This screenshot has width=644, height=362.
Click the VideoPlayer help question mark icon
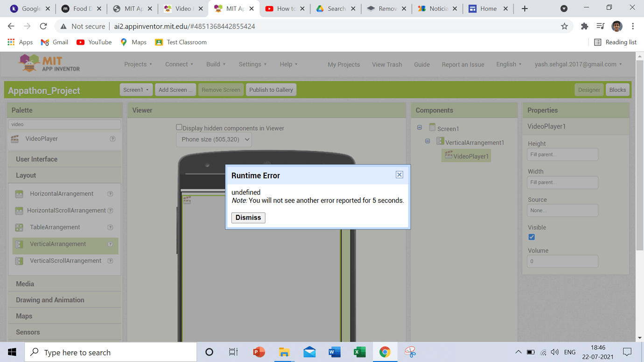point(112,139)
